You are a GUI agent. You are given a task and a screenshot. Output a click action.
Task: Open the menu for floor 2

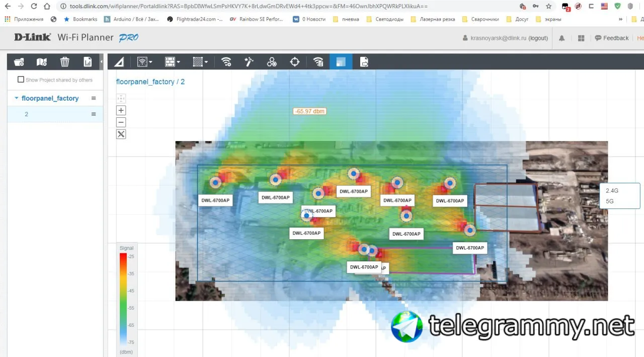pyautogui.click(x=93, y=114)
